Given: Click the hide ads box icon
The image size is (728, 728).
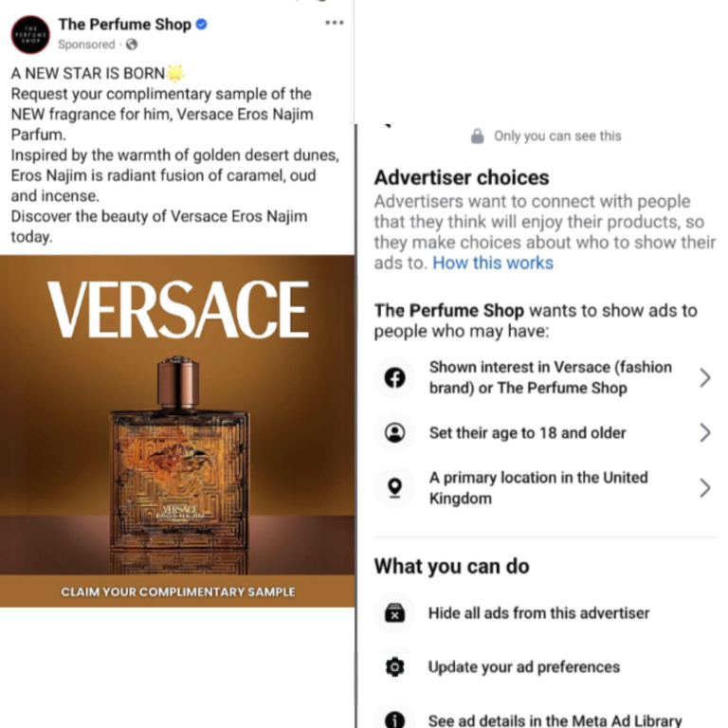Looking at the screenshot, I should coord(395,613).
